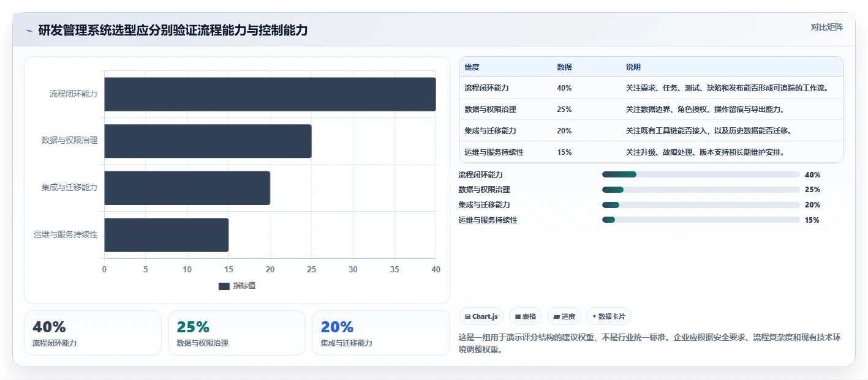This screenshot has width=868, height=380.
Task: Click the 流程闭环能力 chart axis label
Action: pyautogui.click(x=74, y=94)
